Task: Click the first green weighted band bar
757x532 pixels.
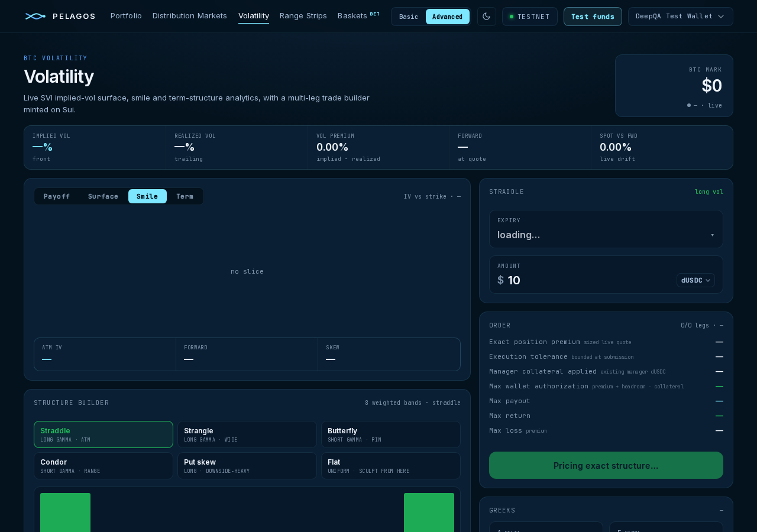Action: [x=65, y=512]
